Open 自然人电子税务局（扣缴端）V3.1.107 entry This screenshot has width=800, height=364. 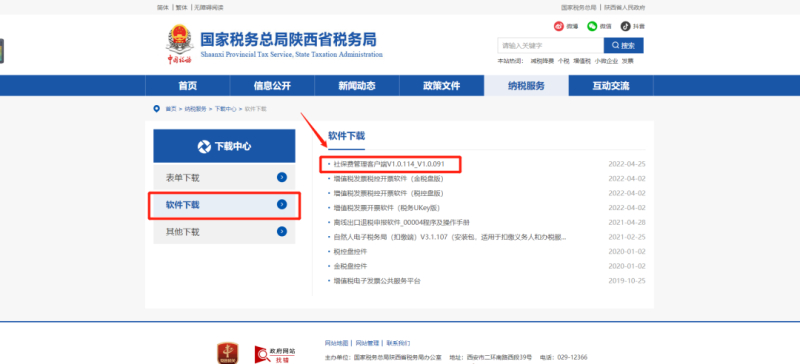tap(450, 237)
